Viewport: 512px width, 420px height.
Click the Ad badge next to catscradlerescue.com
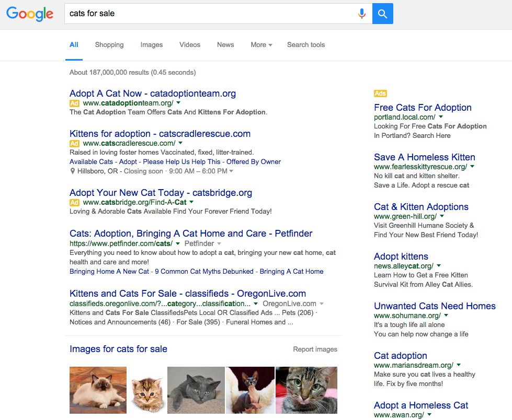tap(74, 144)
